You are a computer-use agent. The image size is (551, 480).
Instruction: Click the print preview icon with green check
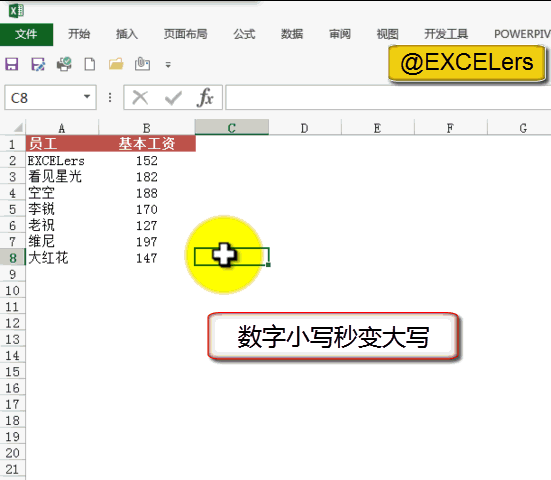tap(64, 64)
